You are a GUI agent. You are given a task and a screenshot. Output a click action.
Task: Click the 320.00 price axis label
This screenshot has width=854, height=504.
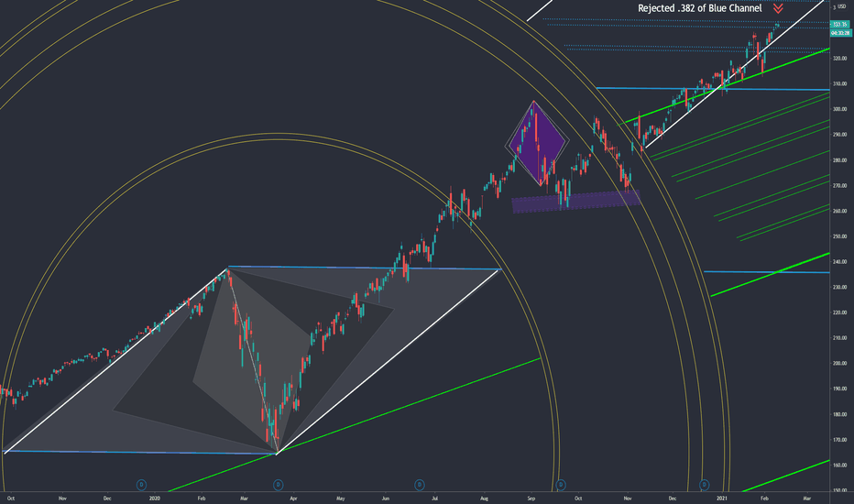pos(839,59)
